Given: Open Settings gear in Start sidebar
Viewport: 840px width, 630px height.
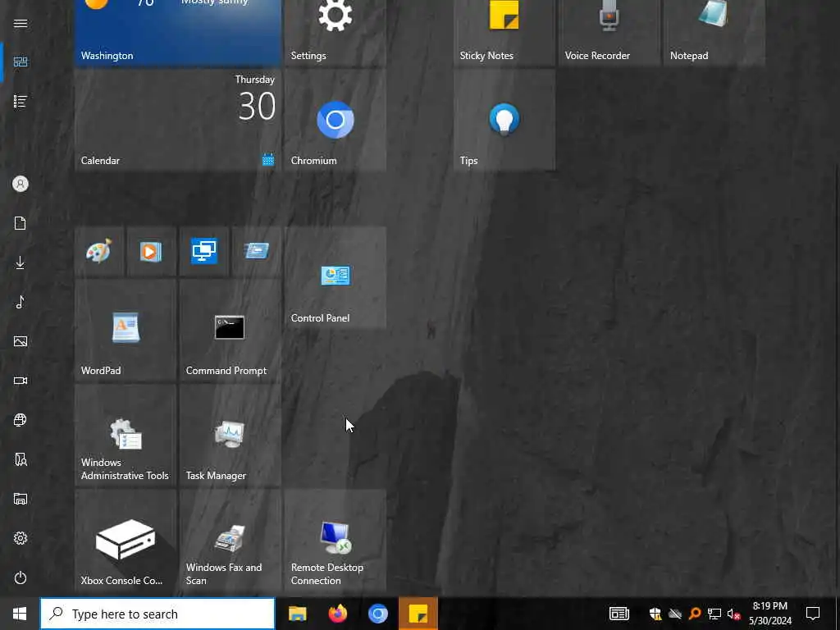Looking at the screenshot, I should pyautogui.click(x=21, y=538).
